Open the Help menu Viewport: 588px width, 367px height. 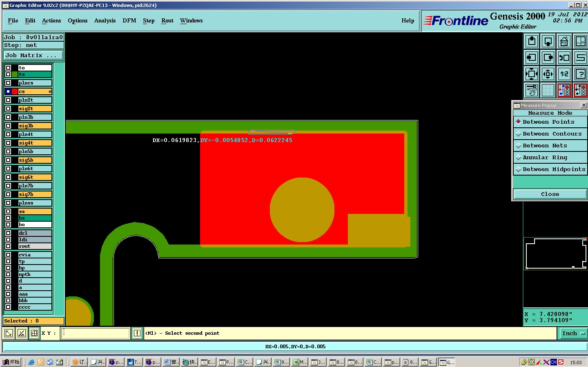408,21
